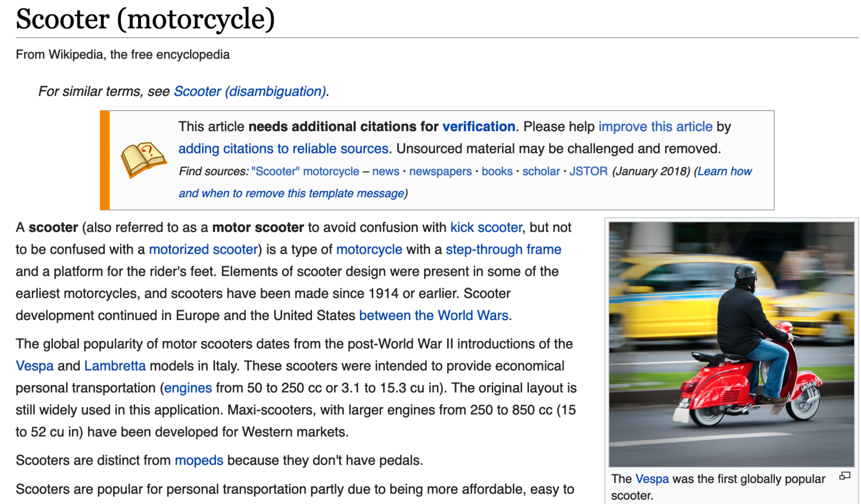Click the JSTOR source link

tap(588, 171)
